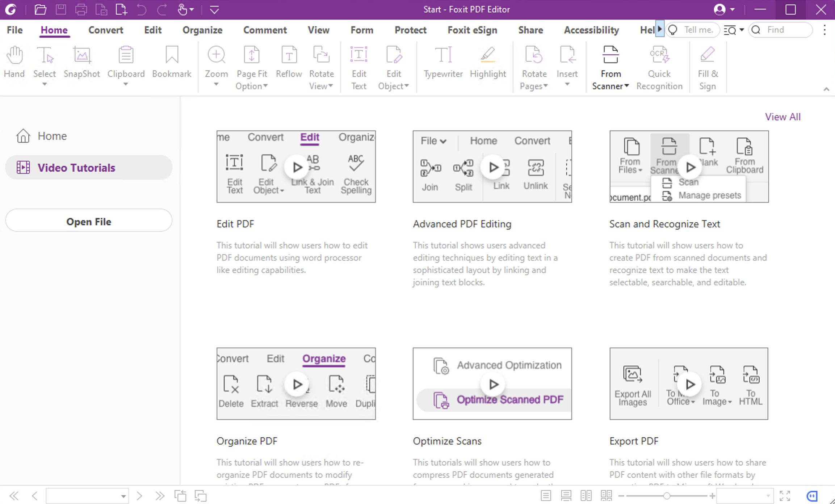This screenshot has height=504, width=835.
Task: Expand the Insert dropdown arrow
Action: point(567,84)
